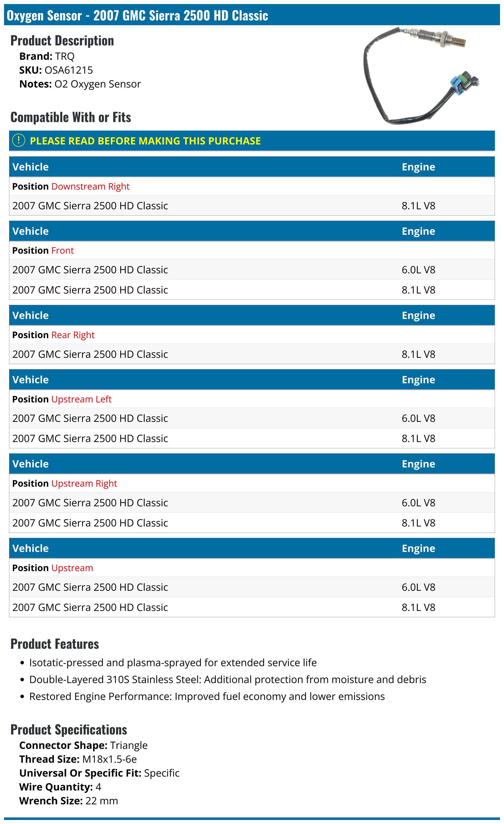Image resolution: width=504 pixels, height=824 pixels.
Task: Select the Front position label
Action: [62, 251]
